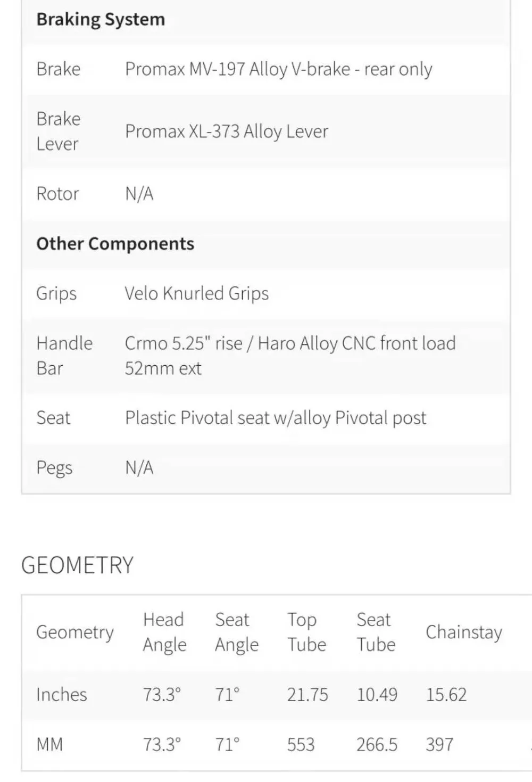The height and width of the screenshot is (782, 532).
Task: Click the Head Angle column header
Action: [164, 632]
